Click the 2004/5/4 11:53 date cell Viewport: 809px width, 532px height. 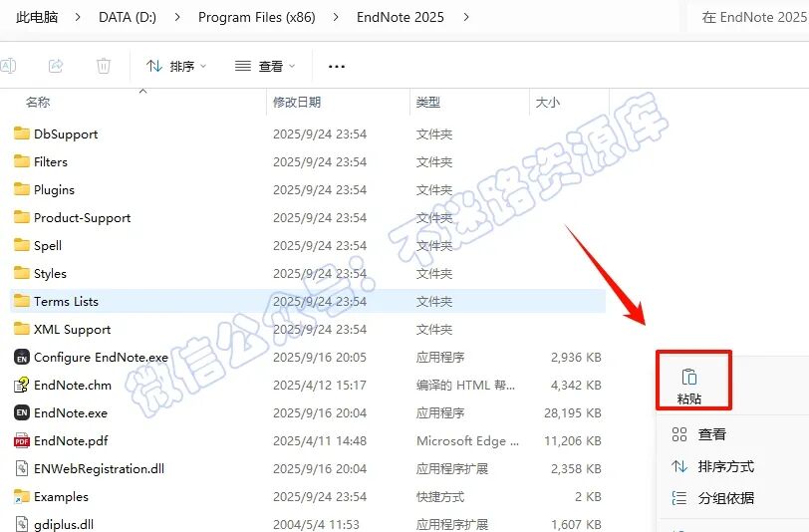316,524
